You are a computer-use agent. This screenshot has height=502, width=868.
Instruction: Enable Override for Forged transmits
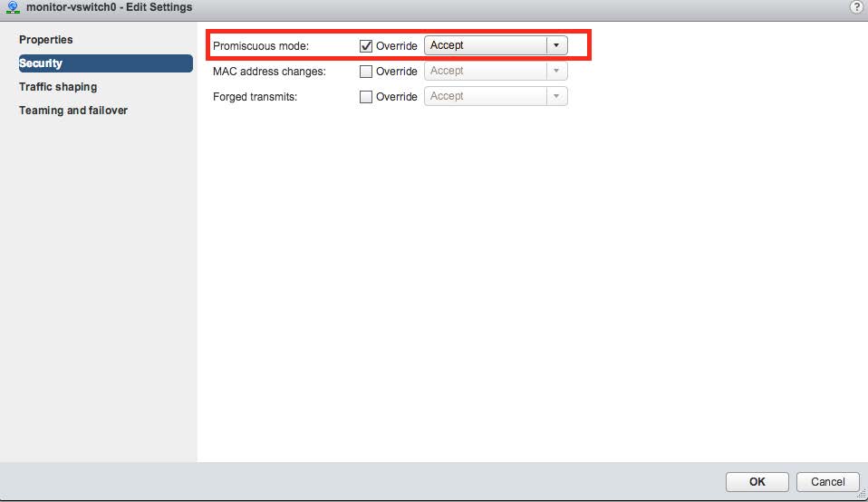point(366,97)
